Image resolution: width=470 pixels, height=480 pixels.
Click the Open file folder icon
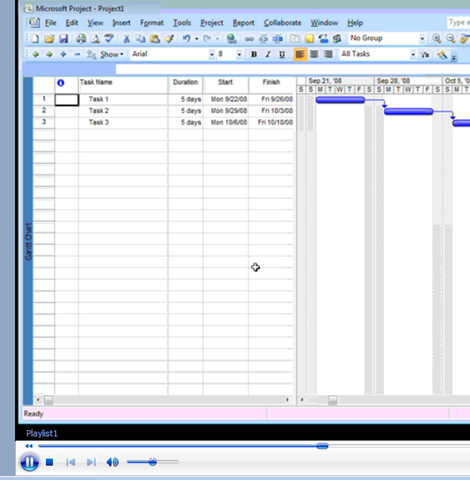pyautogui.click(x=49, y=39)
